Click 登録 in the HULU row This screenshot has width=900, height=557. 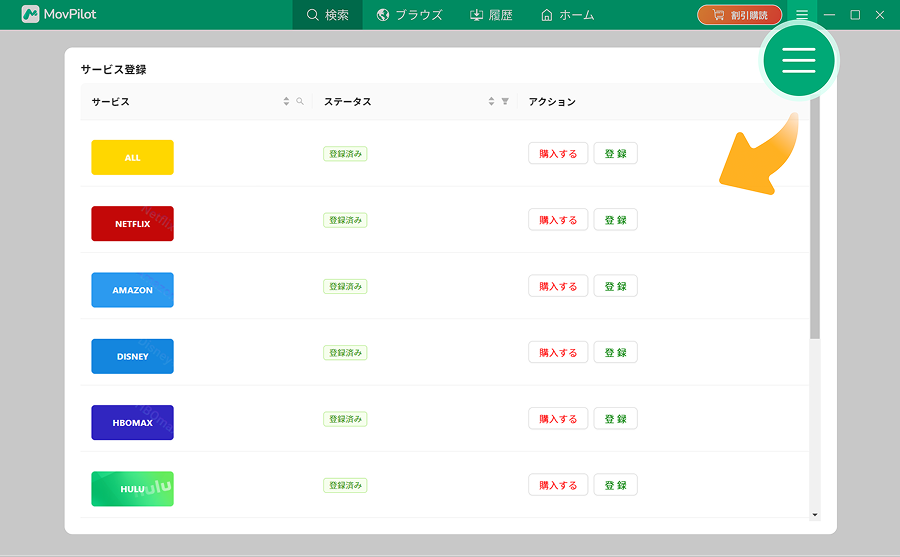click(x=615, y=485)
